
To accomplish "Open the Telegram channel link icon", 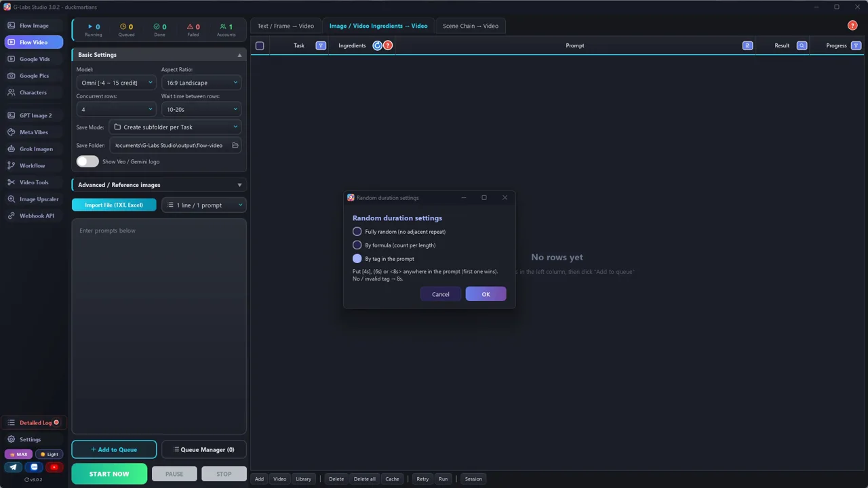I will [x=14, y=467].
